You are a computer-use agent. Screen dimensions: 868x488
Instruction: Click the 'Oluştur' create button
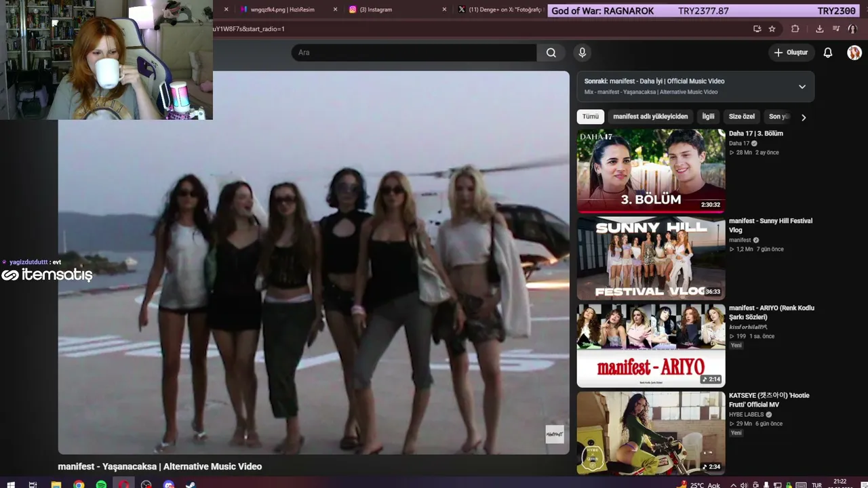(x=791, y=53)
